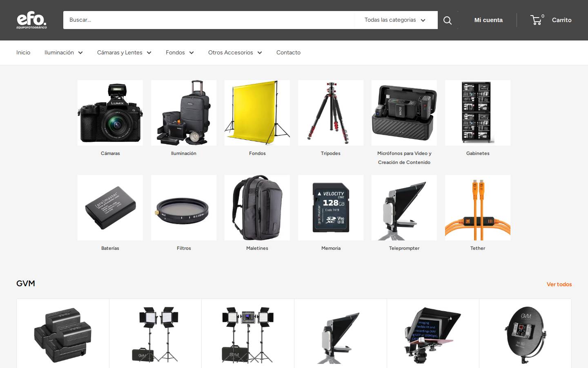Select the 128GB memory card image
The image size is (588, 368).
tap(331, 208)
